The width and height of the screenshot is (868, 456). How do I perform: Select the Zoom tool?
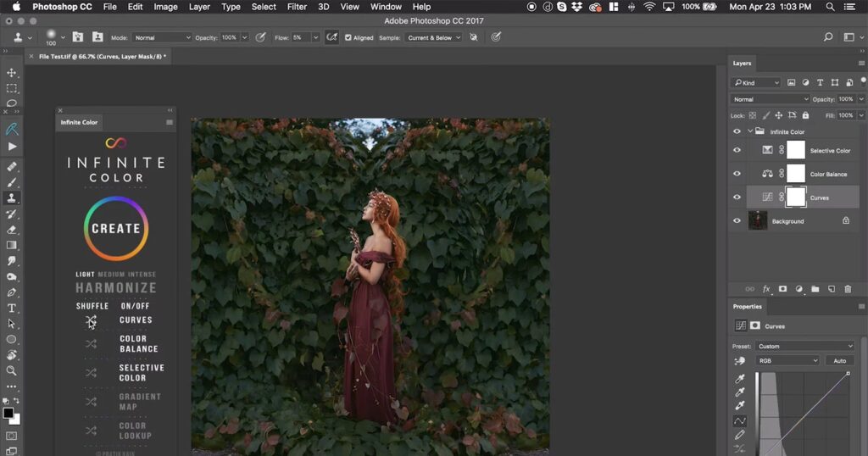tap(12, 370)
